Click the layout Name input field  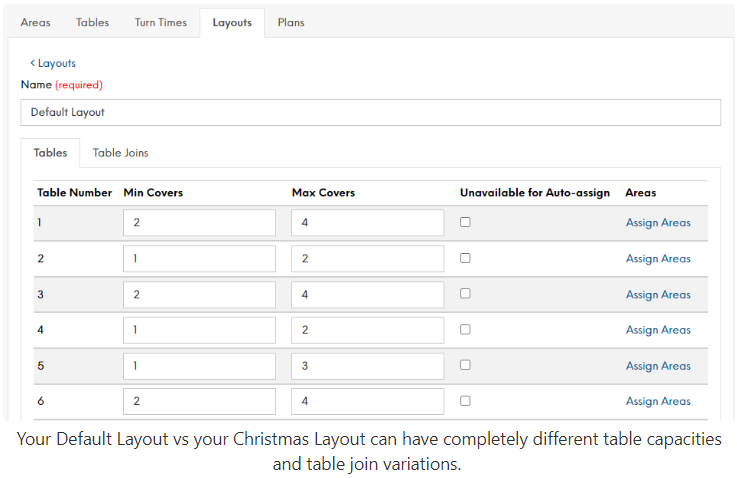[370, 112]
